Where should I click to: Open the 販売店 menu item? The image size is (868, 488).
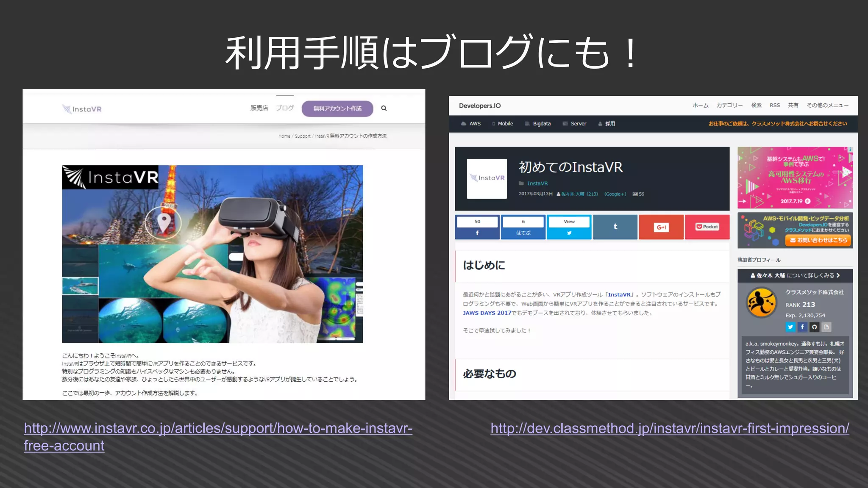point(259,108)
